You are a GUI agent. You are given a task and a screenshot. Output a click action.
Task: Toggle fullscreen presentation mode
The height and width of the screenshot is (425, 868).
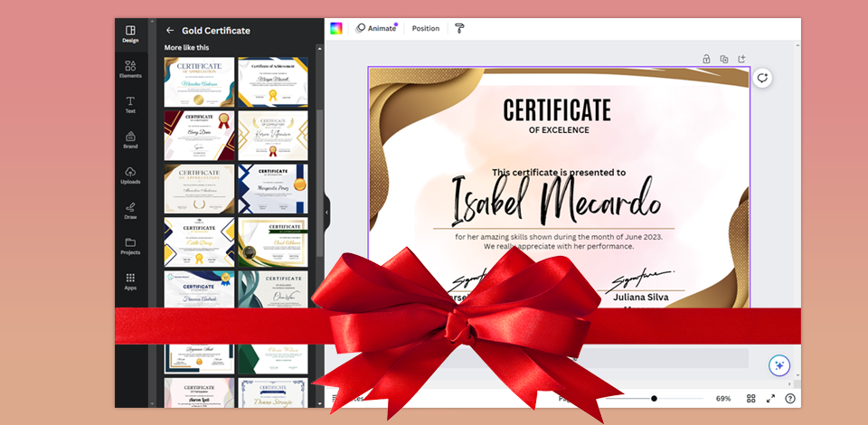(x=770, y=398)
